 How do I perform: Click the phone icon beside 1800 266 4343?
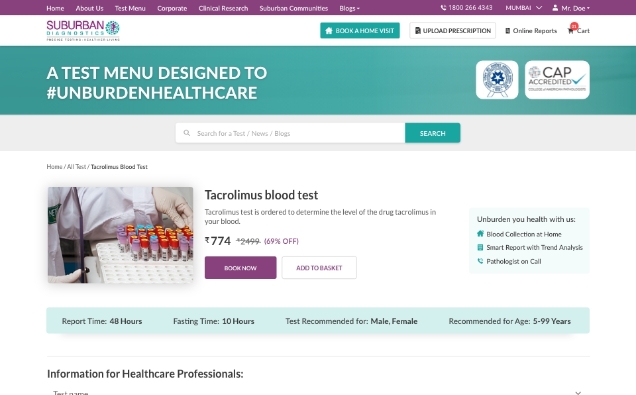coord(443,7)
